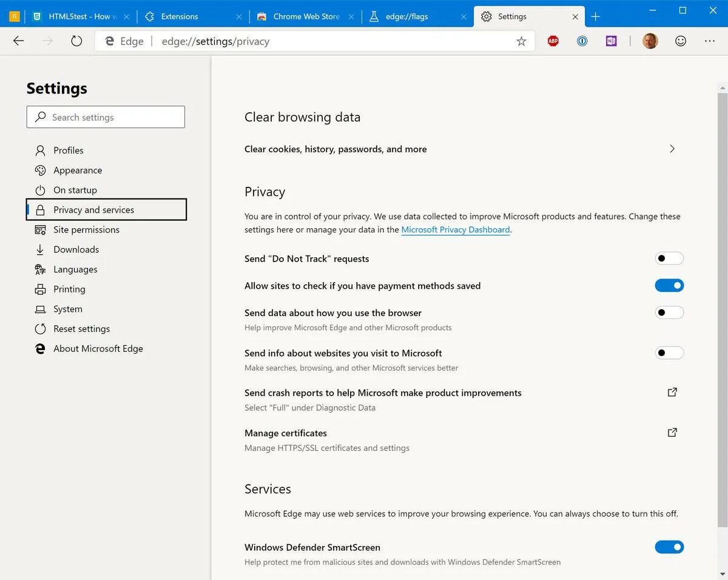
Task: Click the smiley feedback icon
Action: [x=681, y=41]
